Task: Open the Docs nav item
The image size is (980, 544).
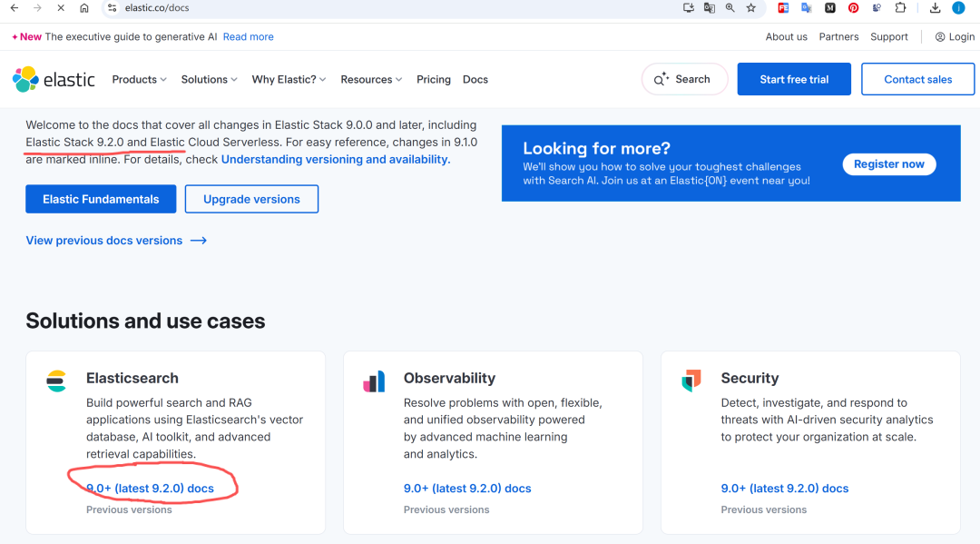Action: tap(475, 79)
